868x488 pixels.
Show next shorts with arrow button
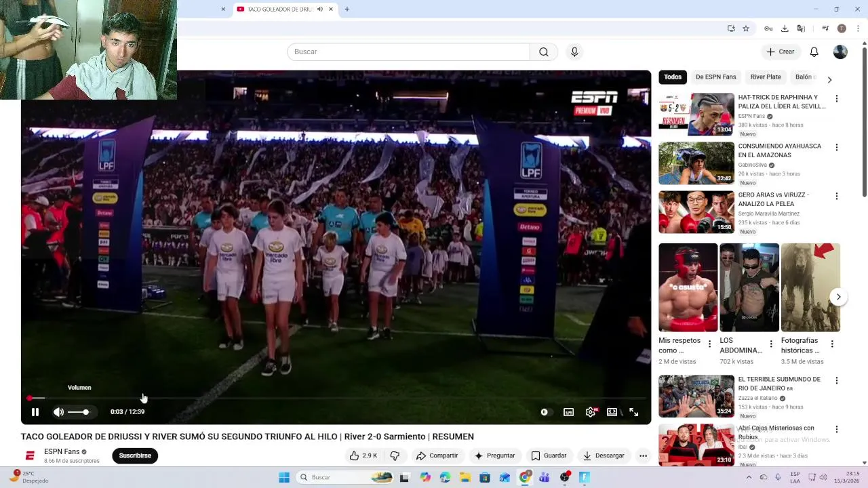pos(839,297)
